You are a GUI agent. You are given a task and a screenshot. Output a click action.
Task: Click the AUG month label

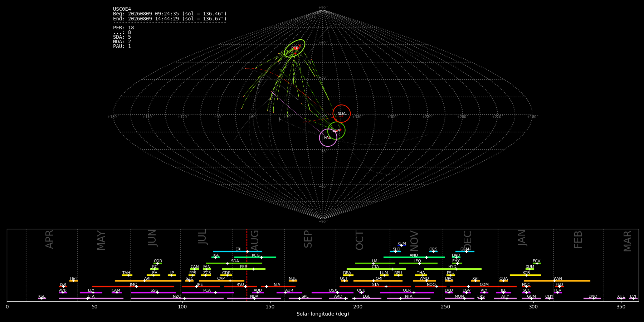pyautogui.click(x=255, y=239)
